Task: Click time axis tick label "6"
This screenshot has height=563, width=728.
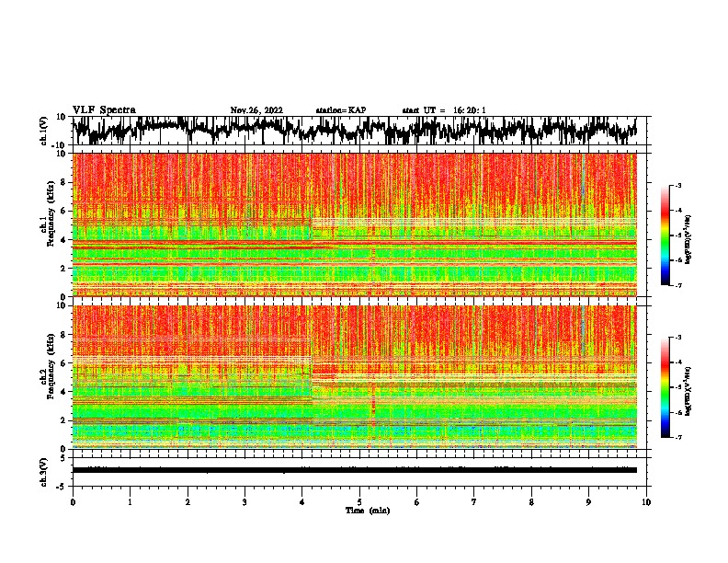Action: click(417, 502)
